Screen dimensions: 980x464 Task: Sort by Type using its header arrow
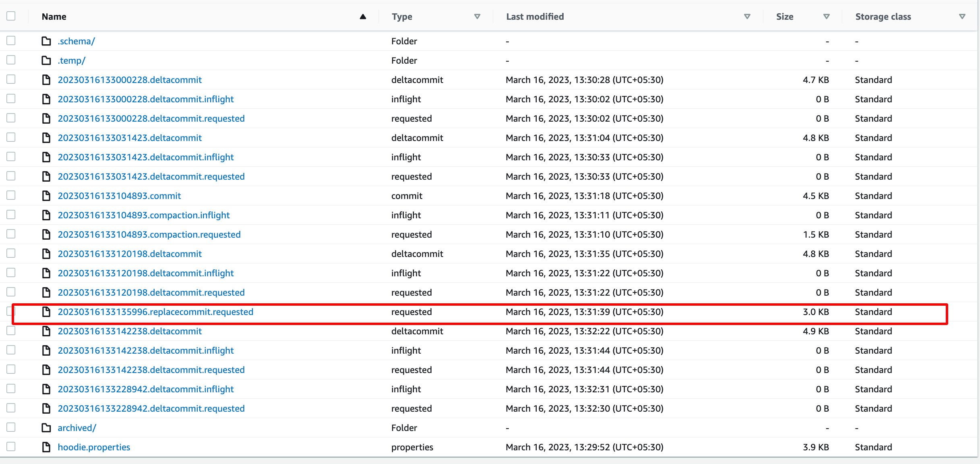click(x=477, y=17)
